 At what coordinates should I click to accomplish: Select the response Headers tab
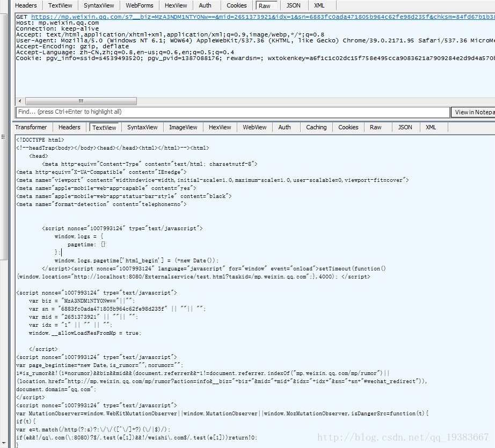coord(69,127)
